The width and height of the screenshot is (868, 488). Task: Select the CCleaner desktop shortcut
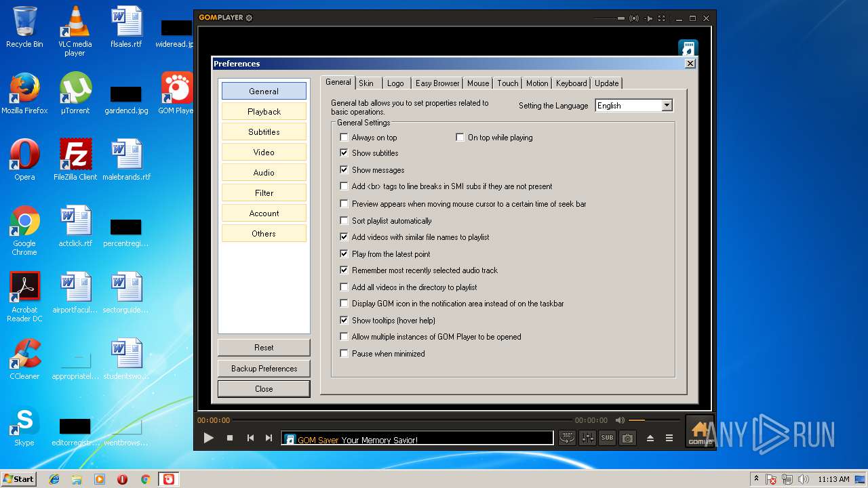click(24, 359)
